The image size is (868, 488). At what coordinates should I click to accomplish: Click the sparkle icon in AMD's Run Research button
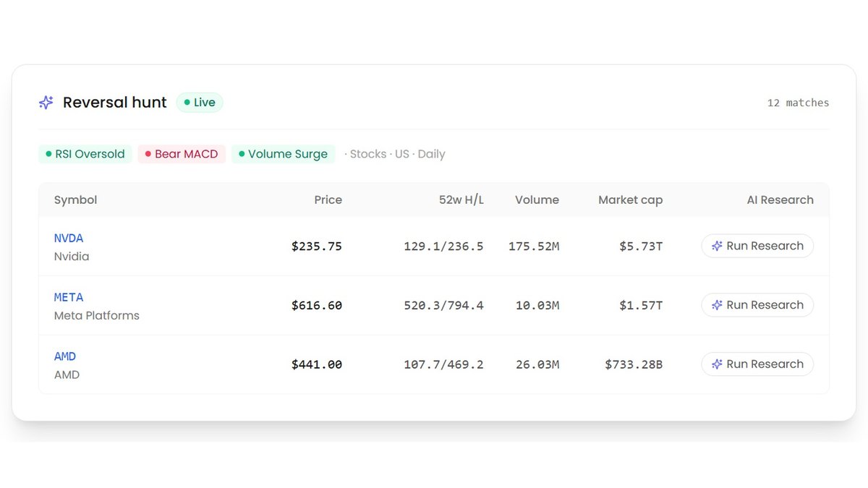click(717, 364)
